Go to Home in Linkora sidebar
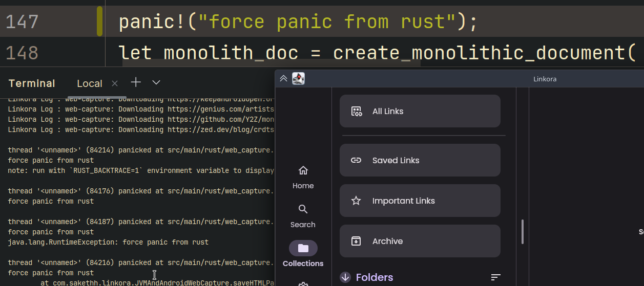This screenshot has width=644, height=286. pos(303,177)
